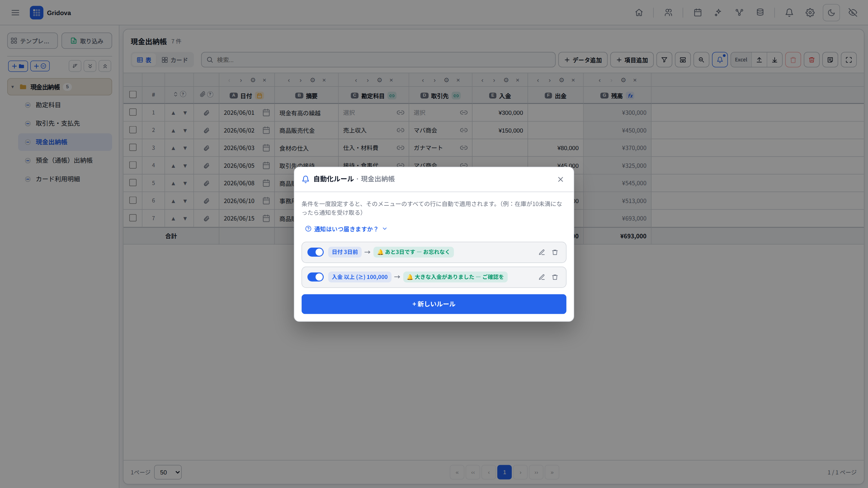Open the database icon

(x=760, y=13)
